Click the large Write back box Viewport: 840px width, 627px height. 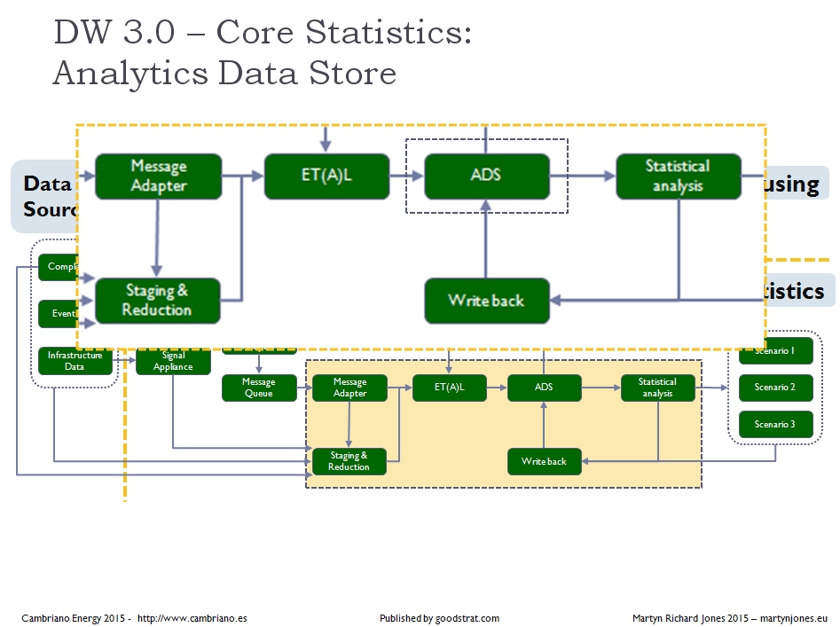point(486,301)
